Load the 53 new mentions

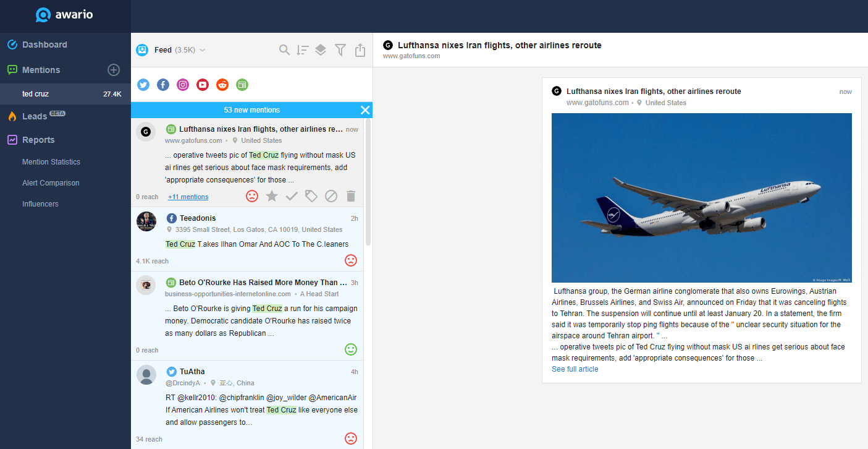pos(251,110)
